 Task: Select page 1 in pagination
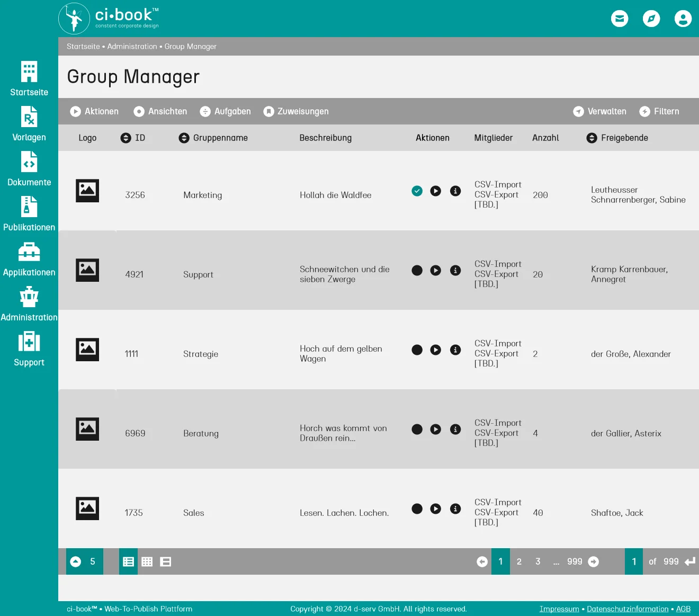tap(500, 561)
